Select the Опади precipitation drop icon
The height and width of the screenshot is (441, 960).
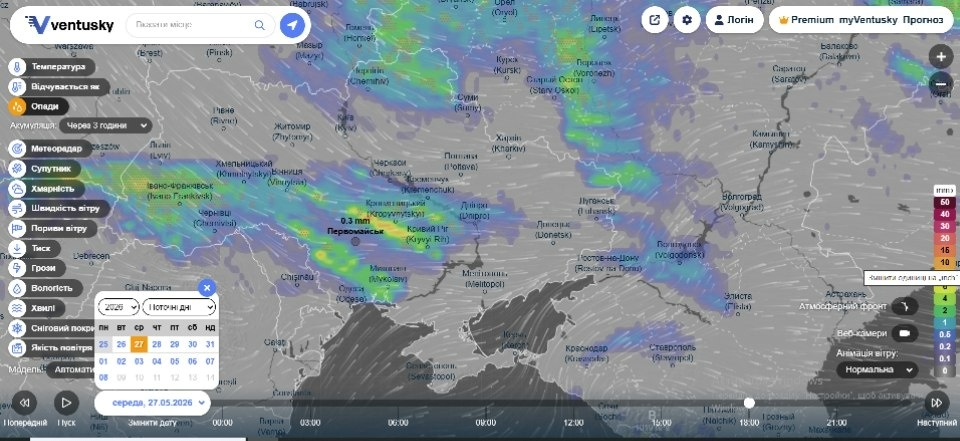[17, 107]
